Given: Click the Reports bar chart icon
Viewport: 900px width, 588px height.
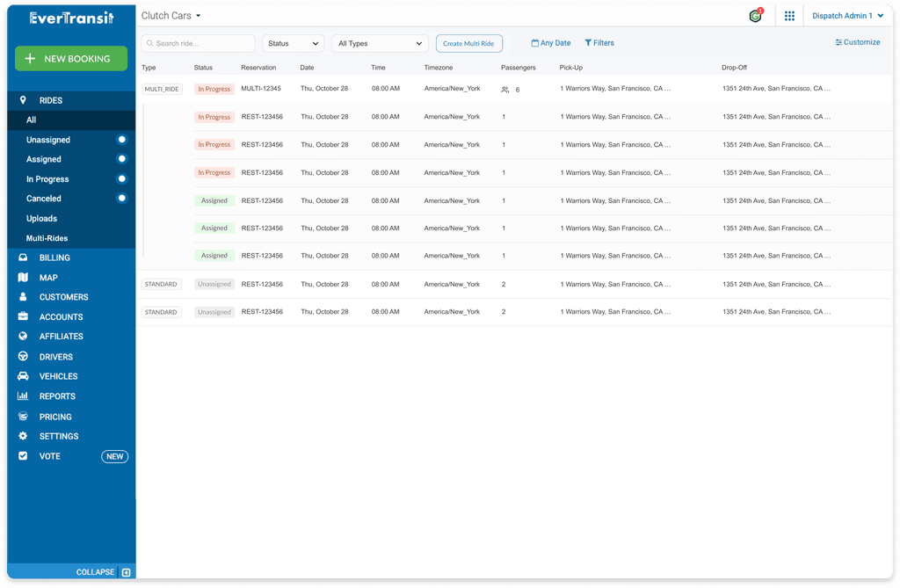Looking at the screenshot, I should click(23, 396).
